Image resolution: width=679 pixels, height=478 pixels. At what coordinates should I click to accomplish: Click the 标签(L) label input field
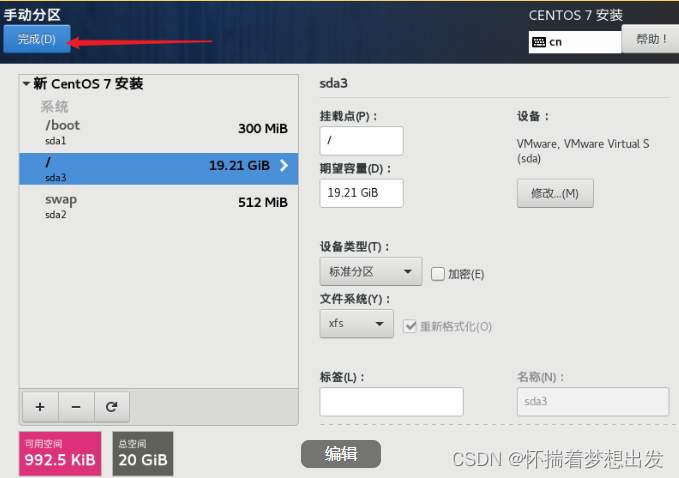click(x=391, y=402)
